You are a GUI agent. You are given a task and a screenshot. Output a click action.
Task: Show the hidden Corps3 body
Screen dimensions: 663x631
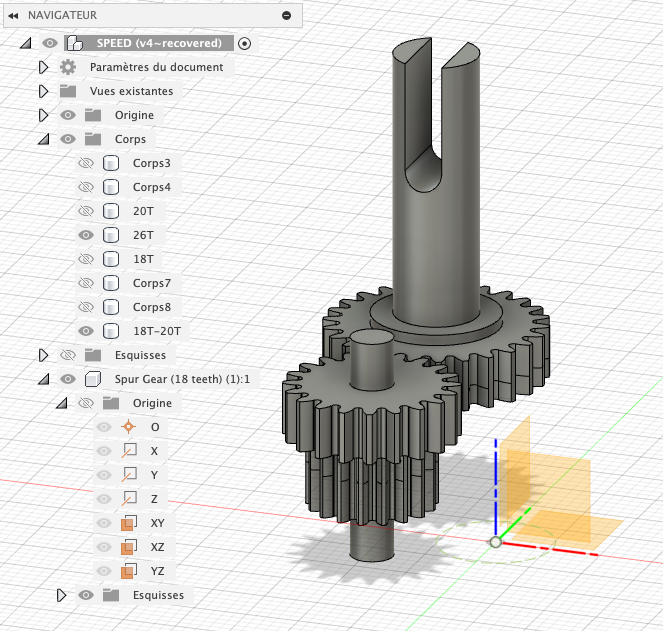point(85,163)
